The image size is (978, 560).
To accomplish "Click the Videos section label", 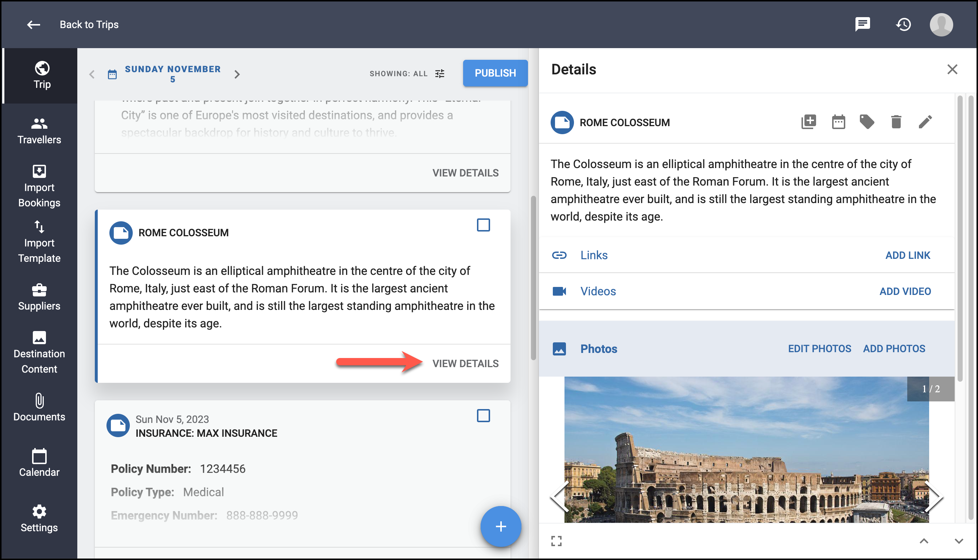I will coord(598,291).
